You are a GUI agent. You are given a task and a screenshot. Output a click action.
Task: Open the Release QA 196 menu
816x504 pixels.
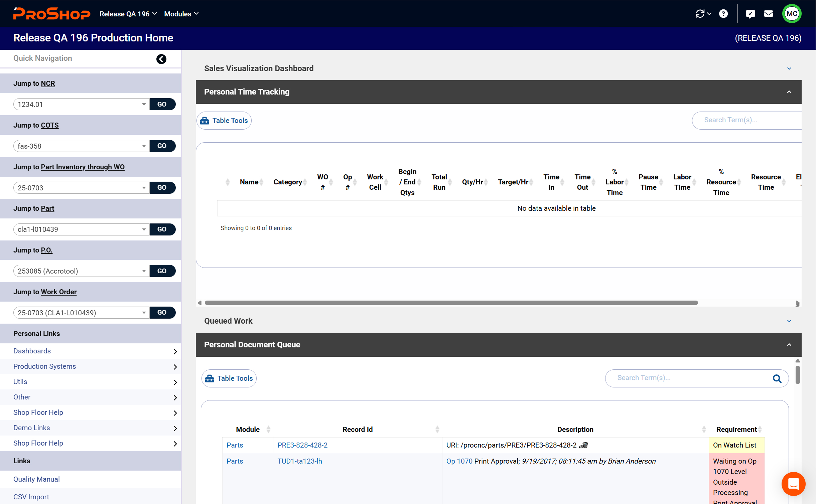128,14
